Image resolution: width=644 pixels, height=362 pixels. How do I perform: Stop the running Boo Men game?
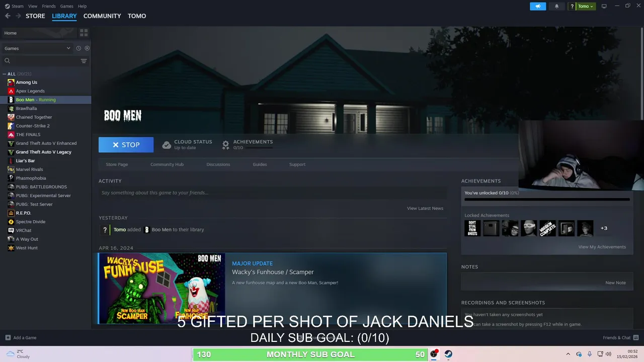click(x=126, y=145)
